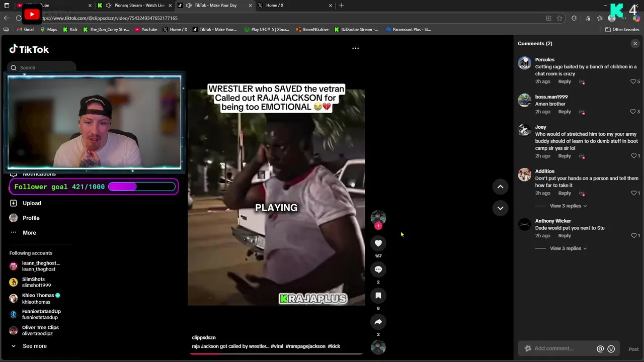The width and height of the screenshot is (644, 362).
Task: Open the spinning sound disc below share
Action: 378,347
